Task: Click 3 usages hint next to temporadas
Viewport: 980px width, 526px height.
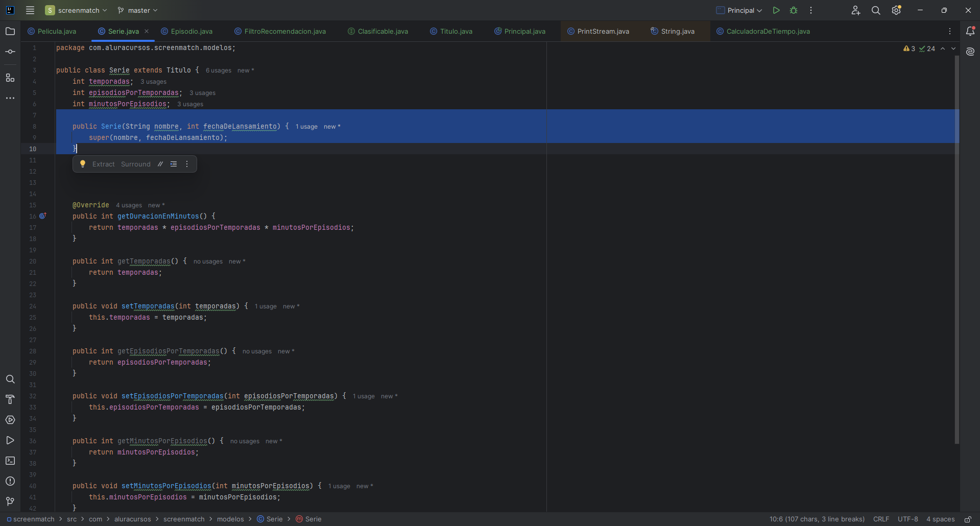Action: 153,82
